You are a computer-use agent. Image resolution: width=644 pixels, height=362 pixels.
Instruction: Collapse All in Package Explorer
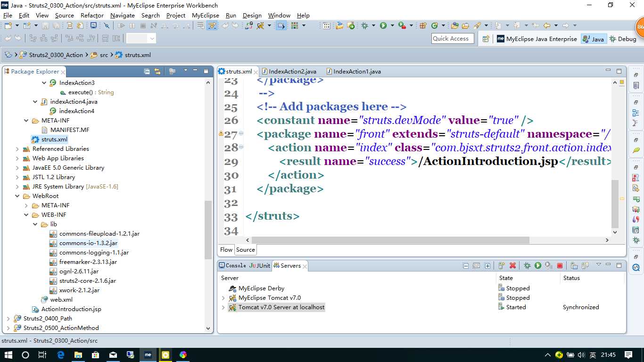click(x=147, y=72)
